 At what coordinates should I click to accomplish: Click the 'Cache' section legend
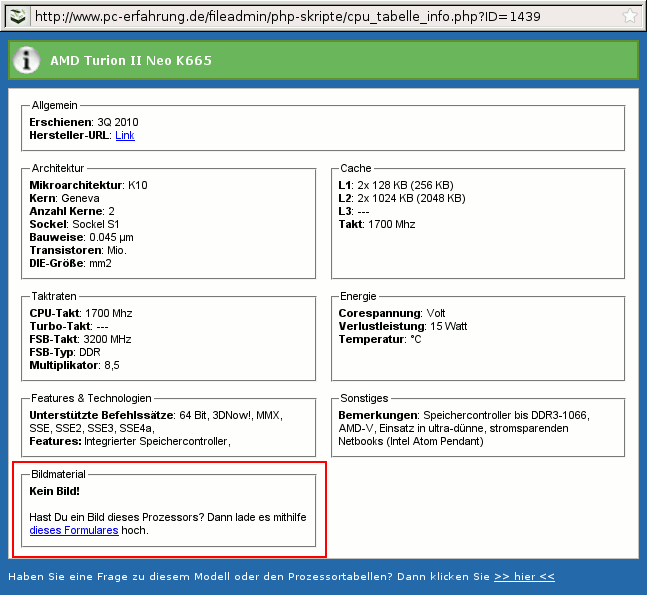pyautogui.click(x=355, y=168)
